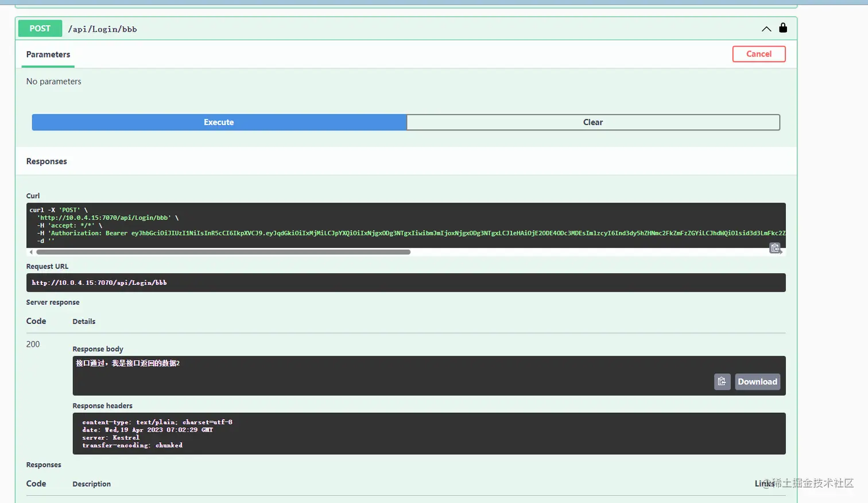Click the Authorization Bearer token line in the curl box
Image resolution: width=868 pixels, height=503 pixels.
[411, 233]
